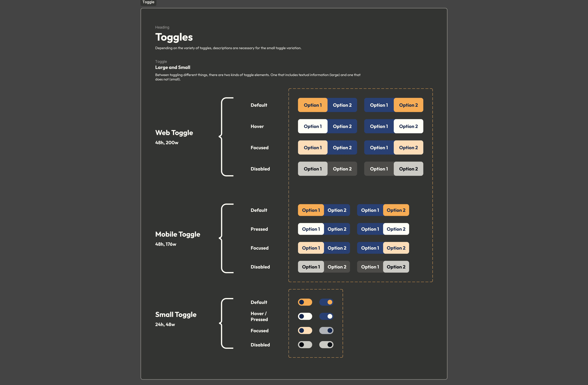Tap white Option 1 in Mobile Toggle Pressed row
Screen dimensions: 588x385
pos(311,229)
